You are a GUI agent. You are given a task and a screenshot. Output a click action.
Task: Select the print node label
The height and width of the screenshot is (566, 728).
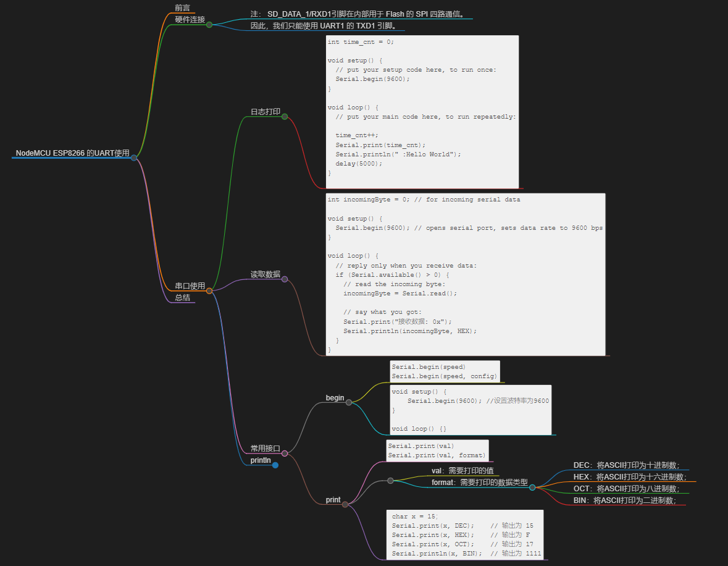333,499
